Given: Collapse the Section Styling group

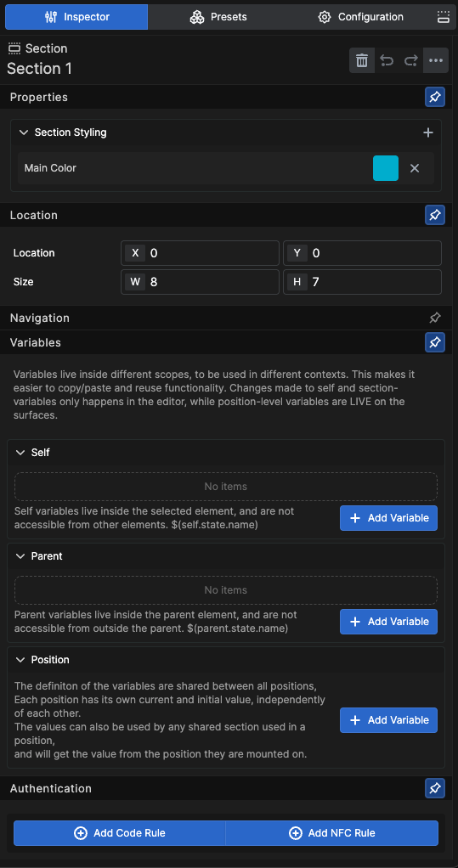Looking at the screenshot, I should click(23, 132).
